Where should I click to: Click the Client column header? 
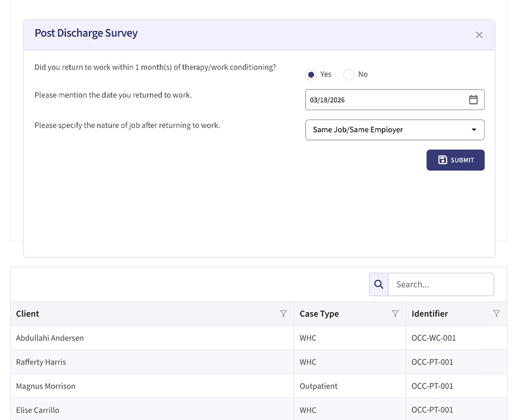(27, 314)
